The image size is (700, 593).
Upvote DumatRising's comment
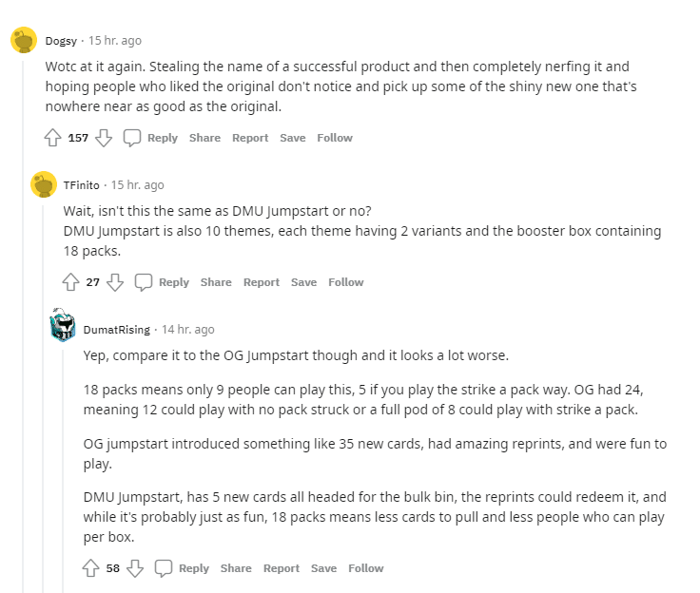91,568
